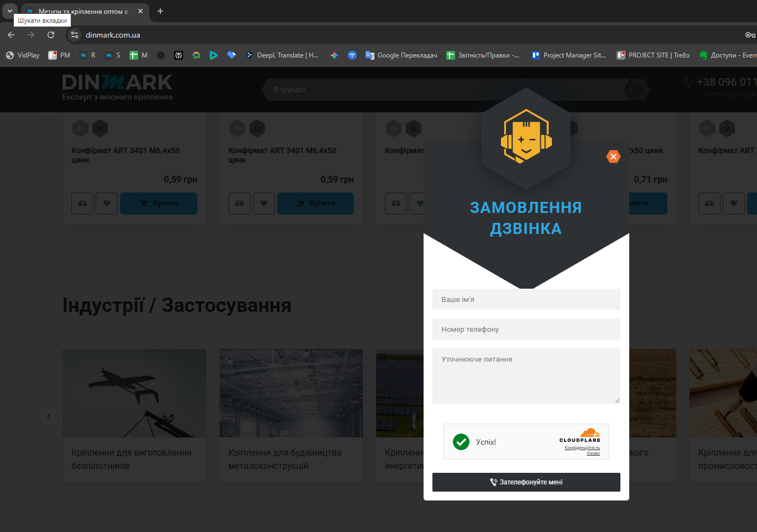Open the Звітність/Правки bookmark
The height and width of the screenshot is (532, 757).
(x=483, y=55)
